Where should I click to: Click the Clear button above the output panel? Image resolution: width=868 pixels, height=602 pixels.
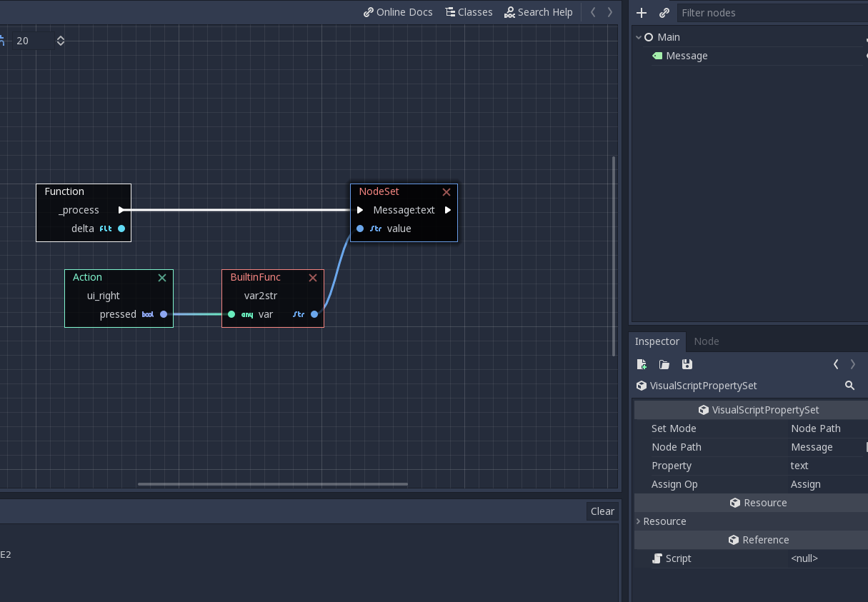[x=602, y=511]
